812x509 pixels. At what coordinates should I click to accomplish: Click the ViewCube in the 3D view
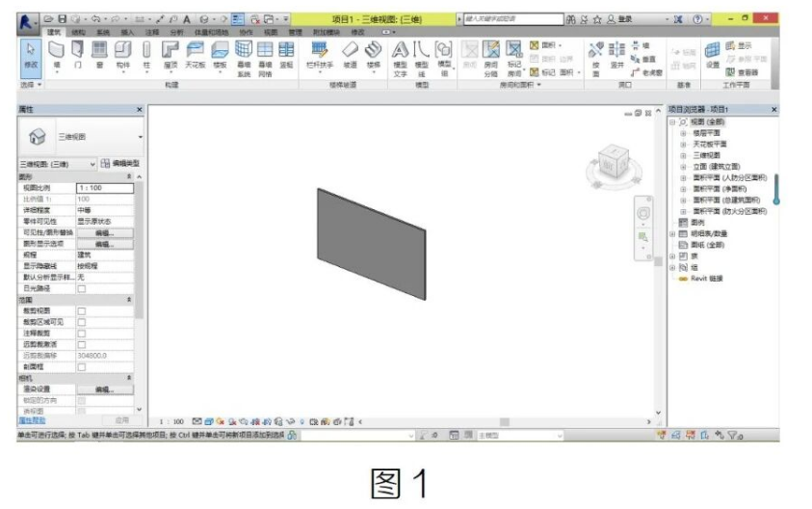click(614, 162)
